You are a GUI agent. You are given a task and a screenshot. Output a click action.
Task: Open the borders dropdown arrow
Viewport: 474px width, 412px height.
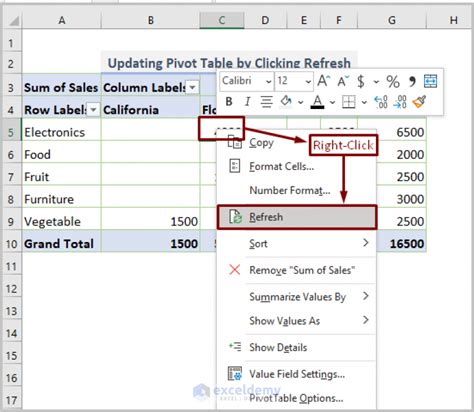tap(364, 102)
